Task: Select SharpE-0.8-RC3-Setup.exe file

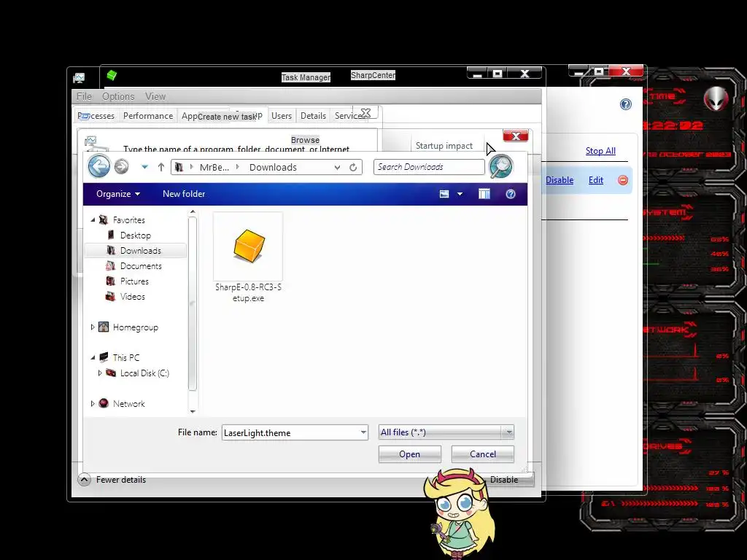Action: 248,257
